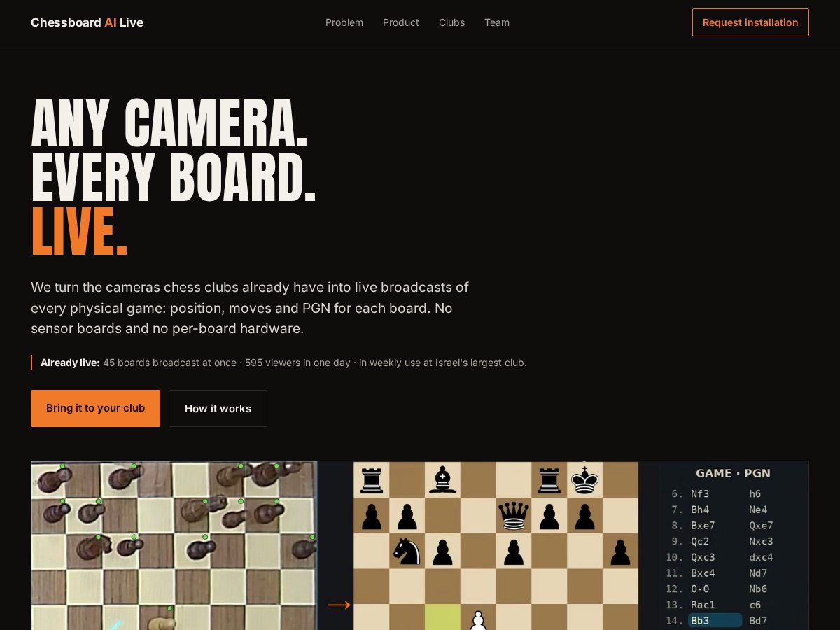Open the How it works button

218,408
